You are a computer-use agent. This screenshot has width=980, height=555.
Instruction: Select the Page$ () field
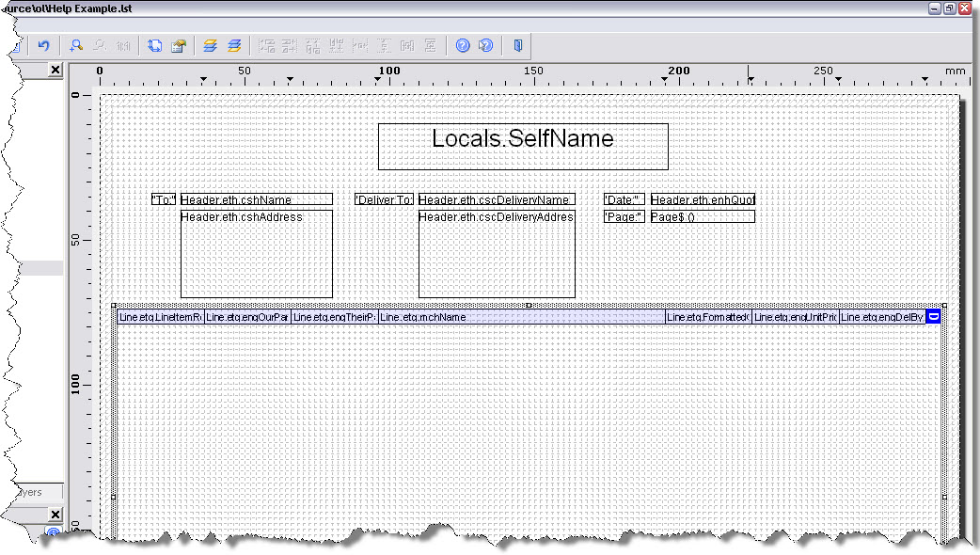703,217
